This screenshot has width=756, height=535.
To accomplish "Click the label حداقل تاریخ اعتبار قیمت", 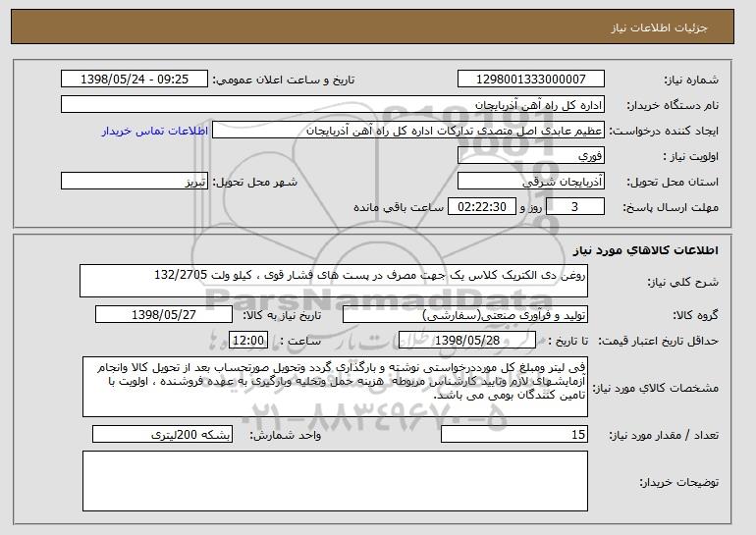I will (x=659, y=342).
